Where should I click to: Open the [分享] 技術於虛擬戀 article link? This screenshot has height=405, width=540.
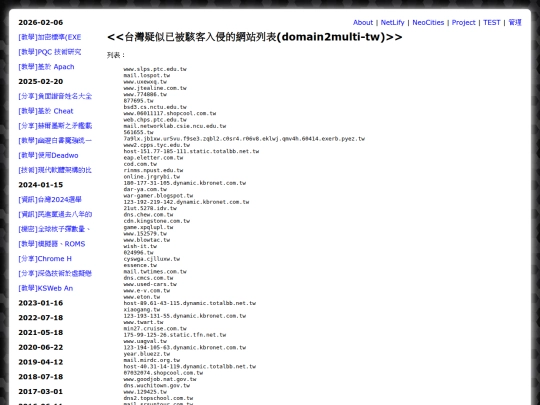[55, 273]
